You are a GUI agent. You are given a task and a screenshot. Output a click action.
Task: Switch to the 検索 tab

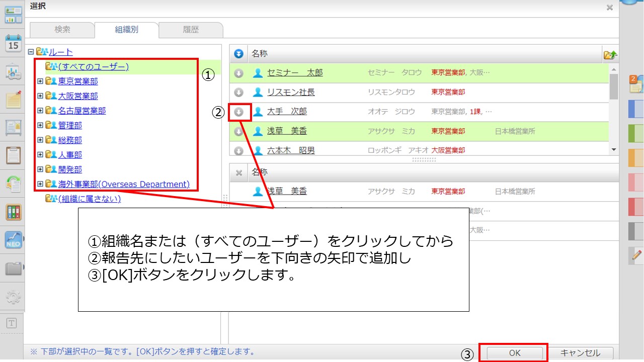(x=62, y=30)
